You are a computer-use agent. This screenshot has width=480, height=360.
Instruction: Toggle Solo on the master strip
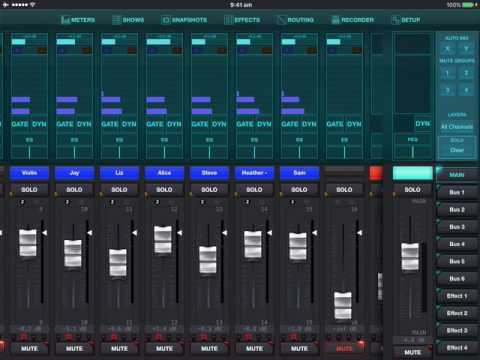coord(412,189)
